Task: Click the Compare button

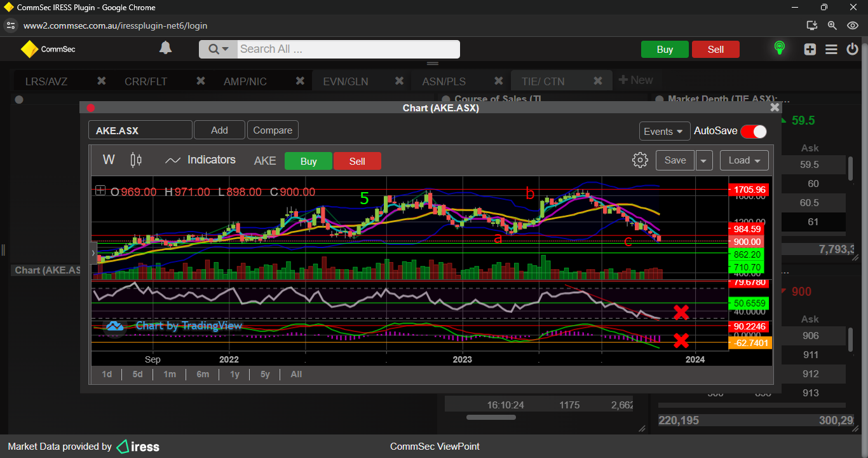Action: click(x=273, y=130)
